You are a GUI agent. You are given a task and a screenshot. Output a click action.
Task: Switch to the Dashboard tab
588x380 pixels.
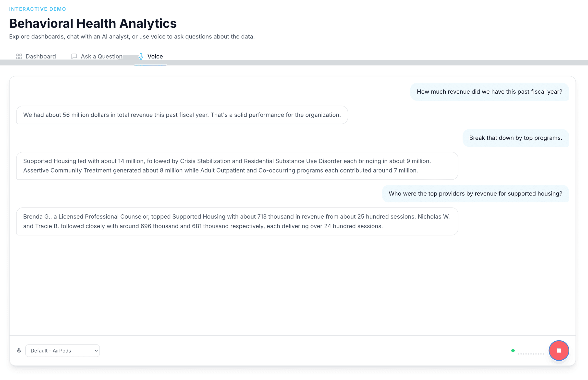click(41, 57)
